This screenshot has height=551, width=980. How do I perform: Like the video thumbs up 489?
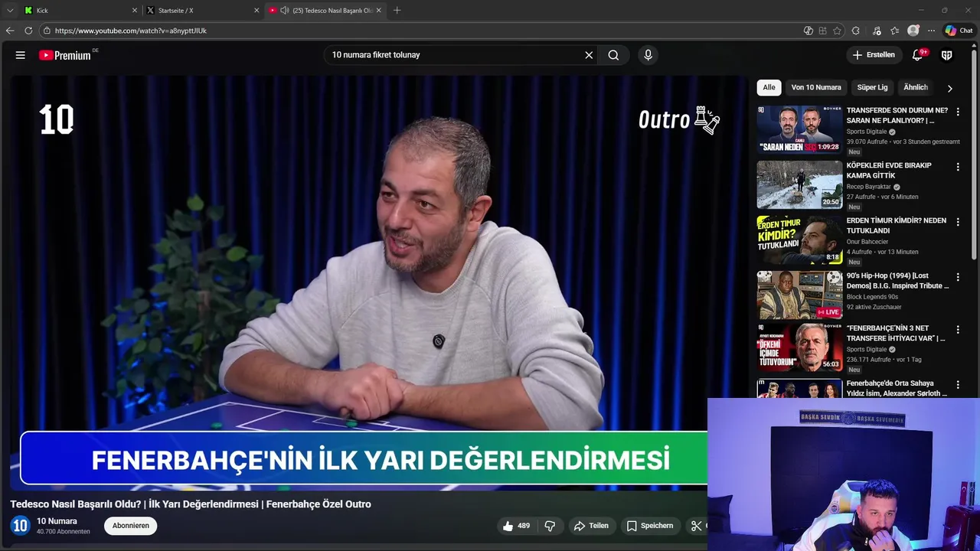click(517, 526)
